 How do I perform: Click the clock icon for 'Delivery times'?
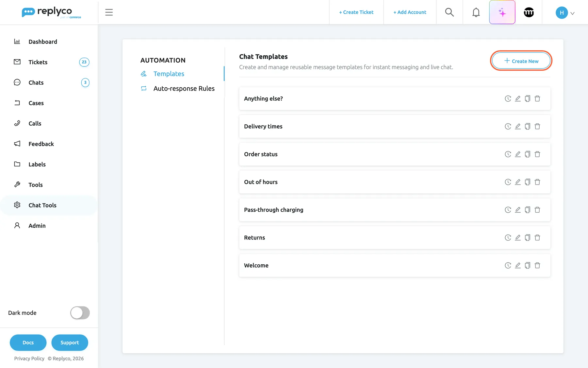coord(508,126)
